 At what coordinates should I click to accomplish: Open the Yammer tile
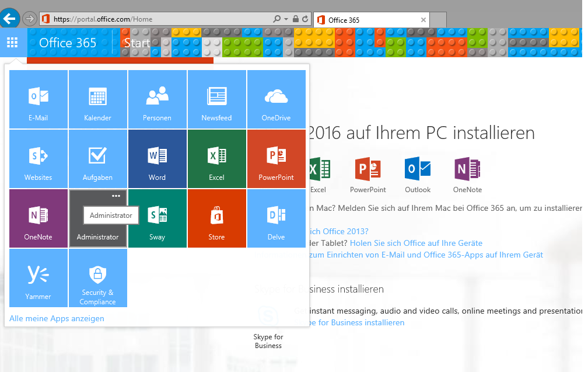pyautogui.click(x=38, y=278)
